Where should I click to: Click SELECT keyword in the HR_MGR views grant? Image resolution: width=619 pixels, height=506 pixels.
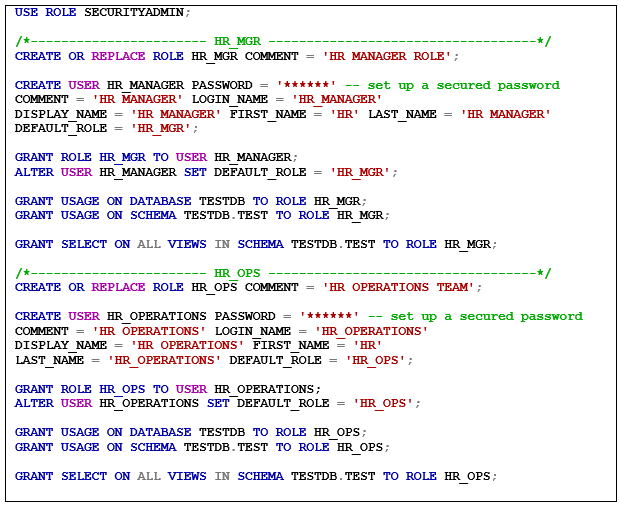(x=84, y=244)
